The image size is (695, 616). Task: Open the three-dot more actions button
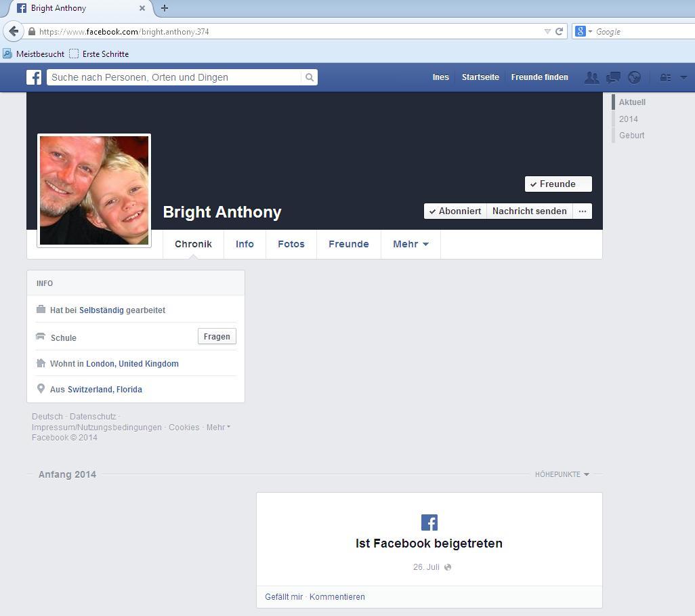coord(582,211)
